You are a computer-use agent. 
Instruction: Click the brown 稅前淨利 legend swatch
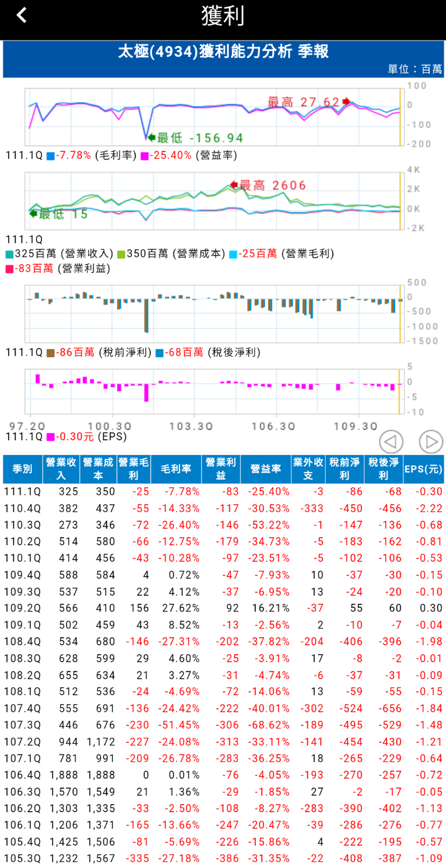[x=50, y=353]
